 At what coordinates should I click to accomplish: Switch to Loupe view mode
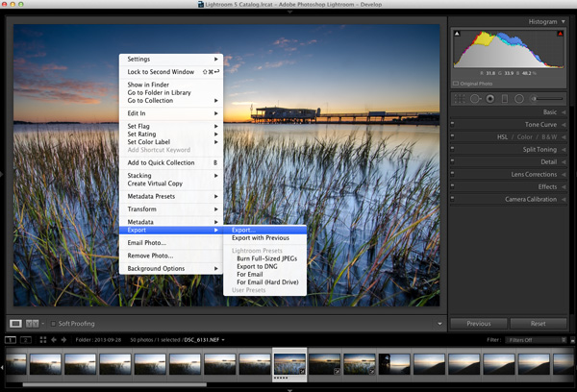click(15, 324)
